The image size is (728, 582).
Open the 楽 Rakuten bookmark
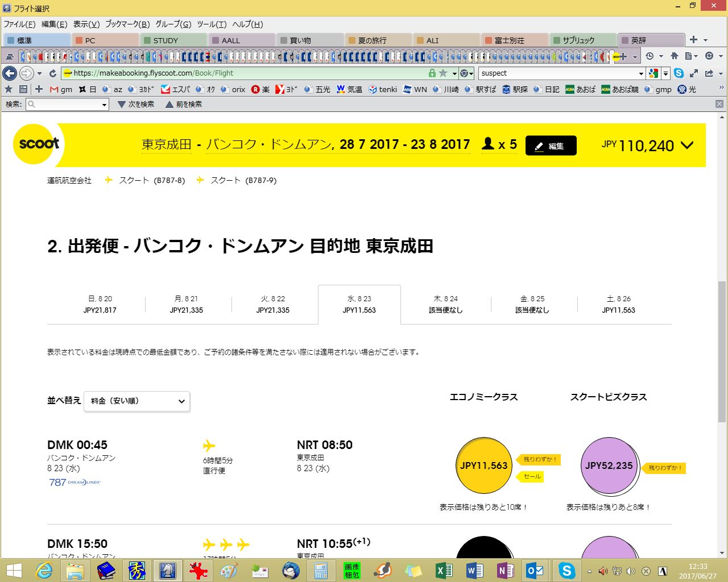pyautogui.click(x=260, y=89)
